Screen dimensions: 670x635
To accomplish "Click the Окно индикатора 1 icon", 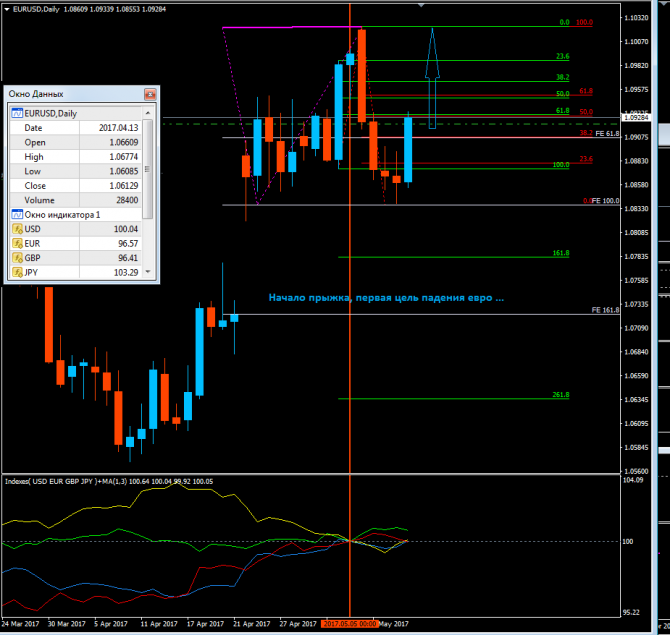I will 17,215.
